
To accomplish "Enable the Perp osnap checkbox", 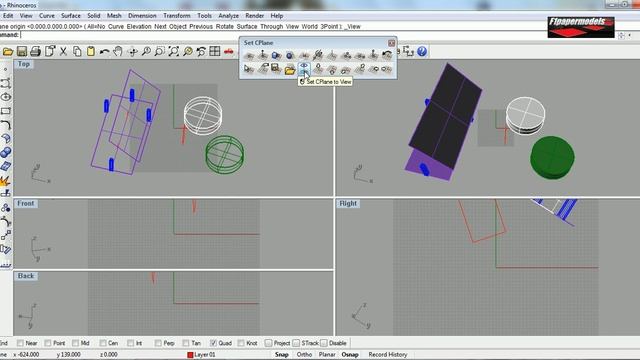I will pyautogui.click(x=158, y=343).
